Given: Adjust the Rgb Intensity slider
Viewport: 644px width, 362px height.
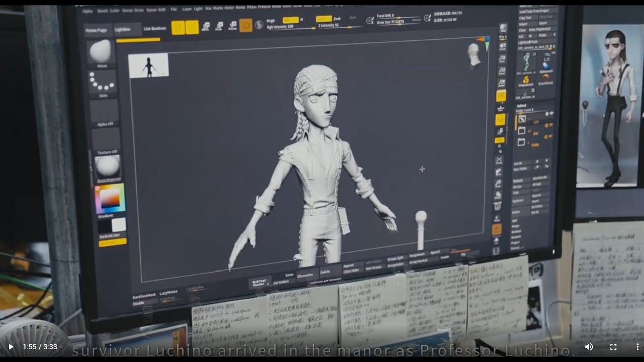Looking at the screenshot, I should point(290,27).
